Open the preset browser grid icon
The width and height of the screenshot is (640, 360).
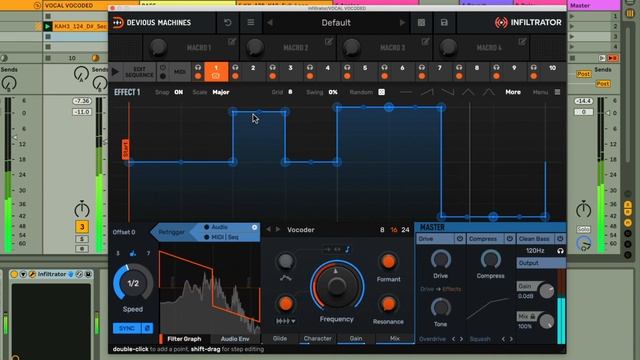[x=421, y=22]
